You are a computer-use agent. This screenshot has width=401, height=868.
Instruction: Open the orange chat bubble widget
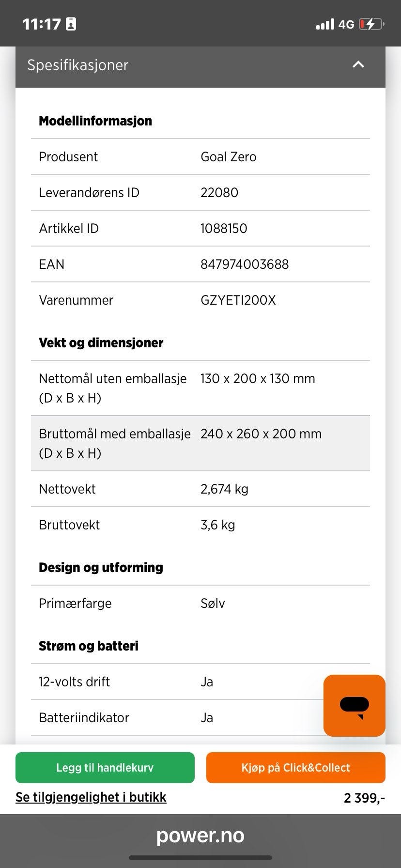click(x=355, y=706)
